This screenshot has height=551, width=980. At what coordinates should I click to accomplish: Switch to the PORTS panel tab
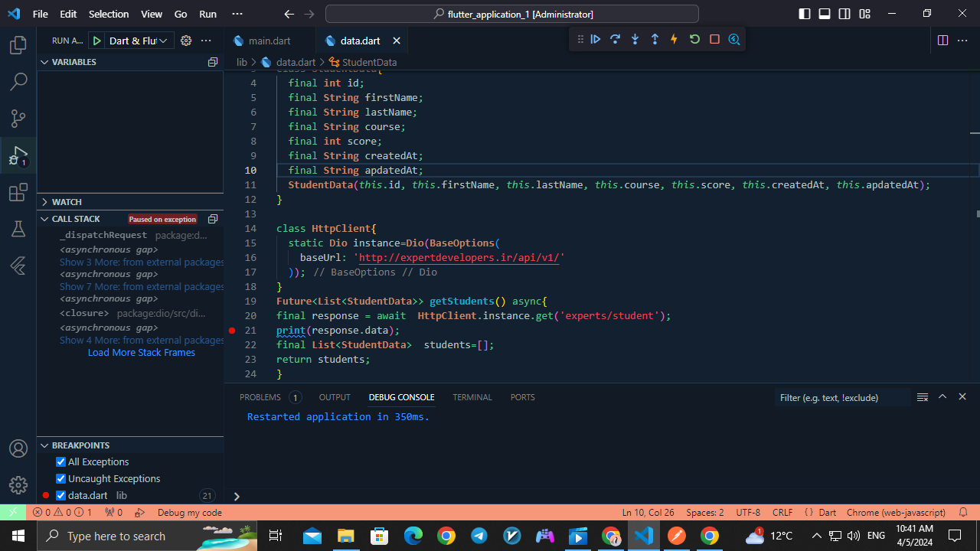coord(523,397)
